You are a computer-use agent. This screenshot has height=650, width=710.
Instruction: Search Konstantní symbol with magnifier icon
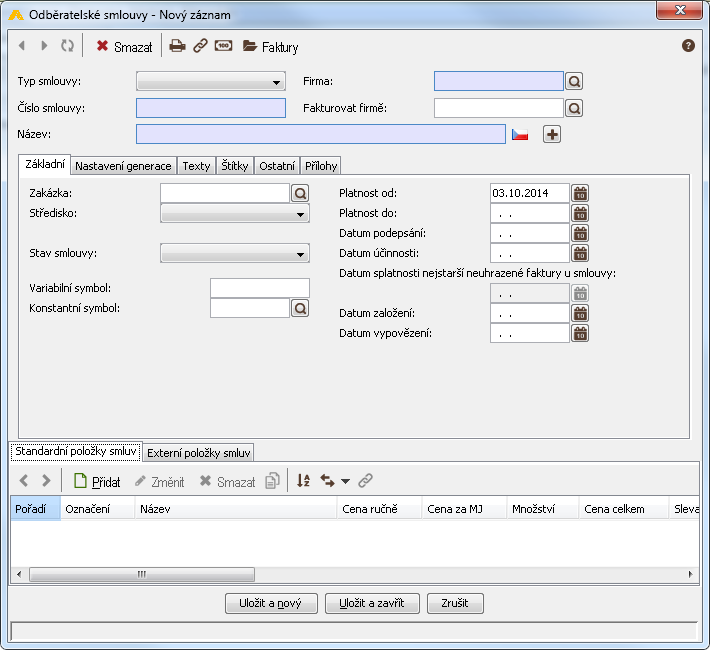[x=300, y=308]
